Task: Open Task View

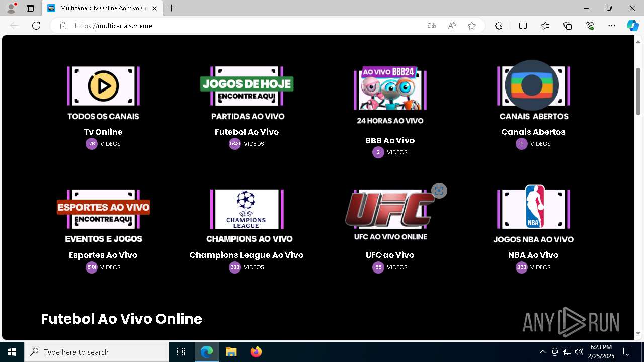Action: tap(181, 352)
